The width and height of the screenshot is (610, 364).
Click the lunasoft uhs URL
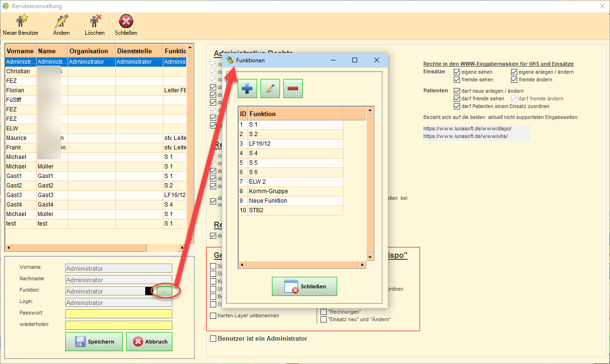[x=466, y=136]
